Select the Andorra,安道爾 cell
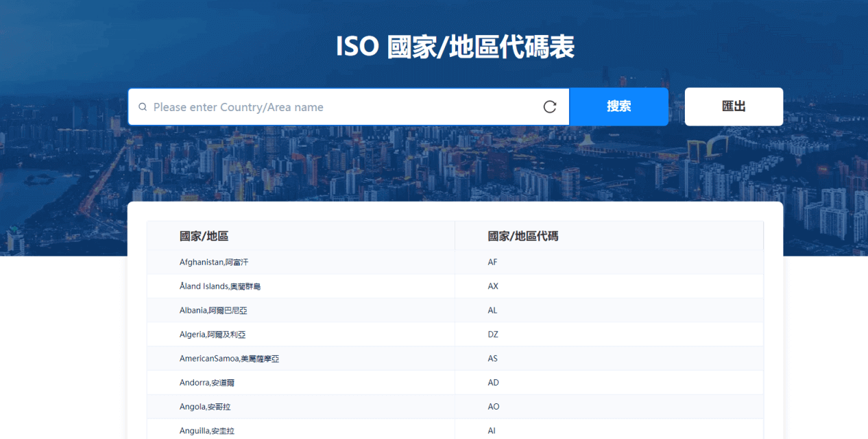Screen dimensions: 868x439 pyautogui.click(x=206, y=383)
